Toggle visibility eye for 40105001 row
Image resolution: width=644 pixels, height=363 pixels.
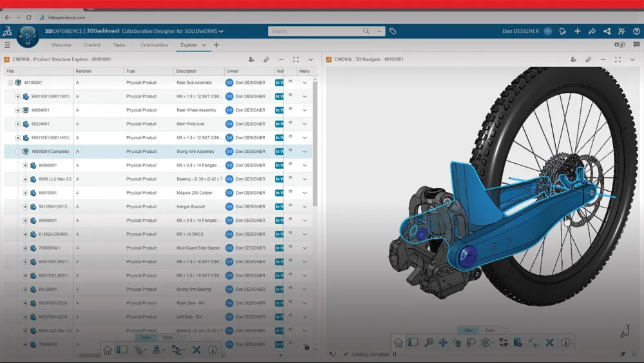pyautogui.click(x=291, y=81)
